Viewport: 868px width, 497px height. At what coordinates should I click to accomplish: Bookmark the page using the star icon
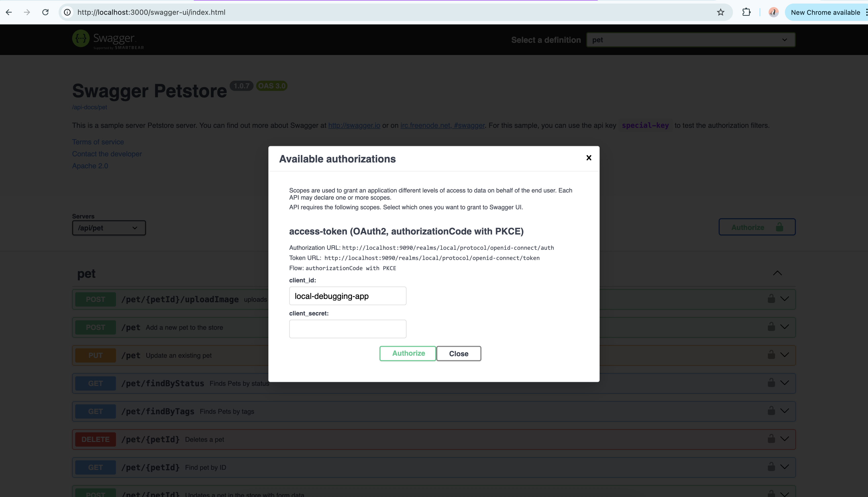pyautogui.click(x=720, y=12)
